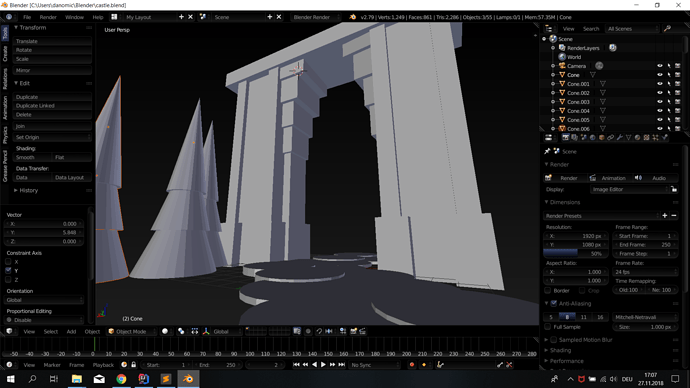The width and height of the screenshot is (690, 388).
Task: Uncheck the Y constraint axis checkbox
Action: (x=8, y=271)
